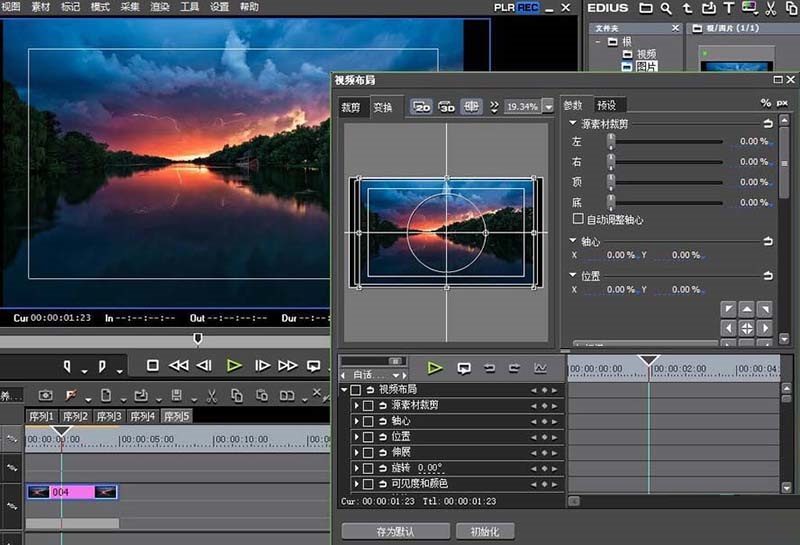Play the preview in the layout keyframe panel
The height and width of the screenshot is (545, 800).
point(435,368)
